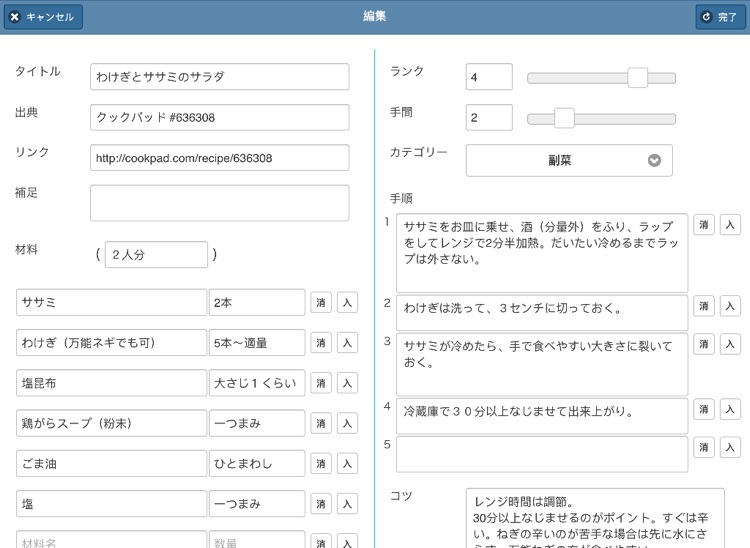This screenshot has height=548, width=750.
Task: Adjust the 手間 slider handle
Action: [x=564, y=118]
